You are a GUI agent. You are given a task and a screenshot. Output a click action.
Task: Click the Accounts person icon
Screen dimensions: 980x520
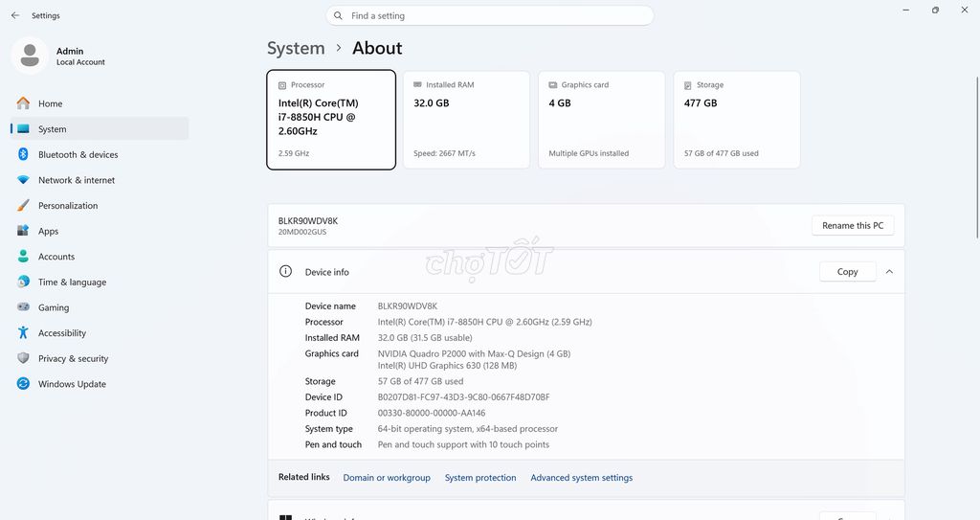pyautogui.click(x=23, y=256)
